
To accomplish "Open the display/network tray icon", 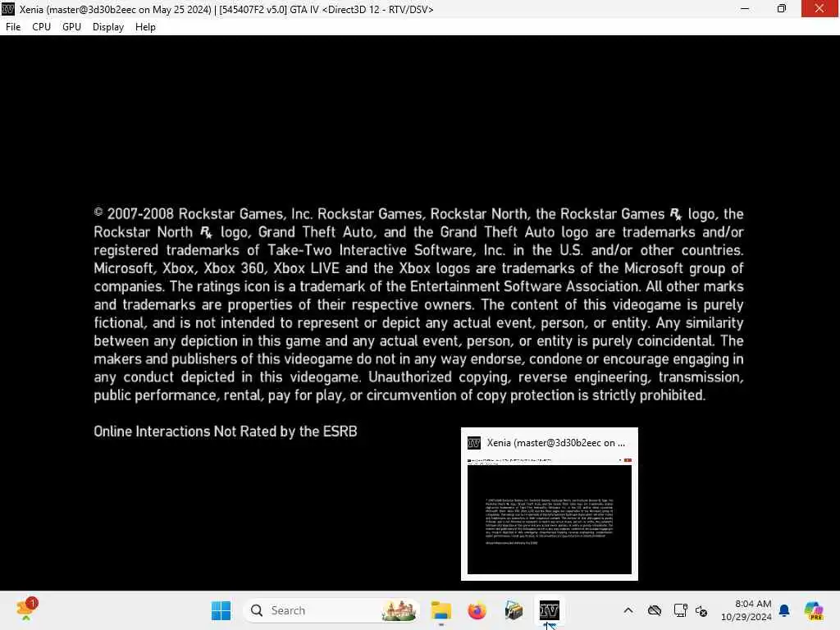I will (680, 610).
